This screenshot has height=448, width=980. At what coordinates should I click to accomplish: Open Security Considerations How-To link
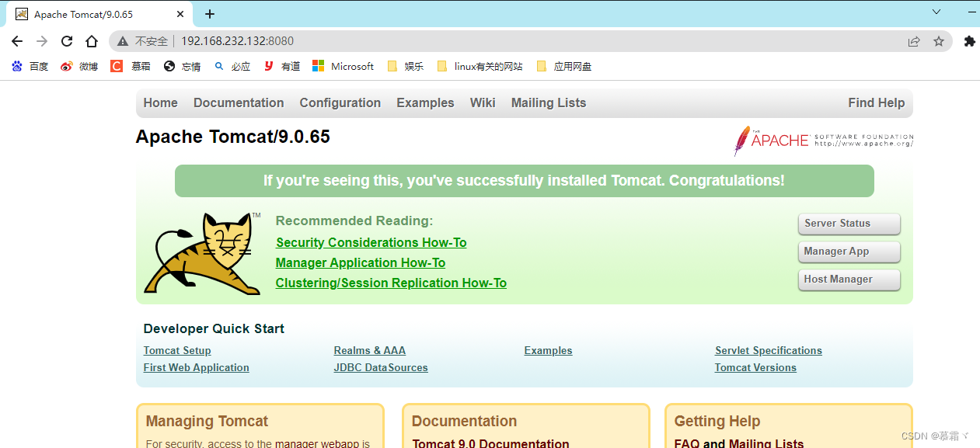[x=371, y=242]
